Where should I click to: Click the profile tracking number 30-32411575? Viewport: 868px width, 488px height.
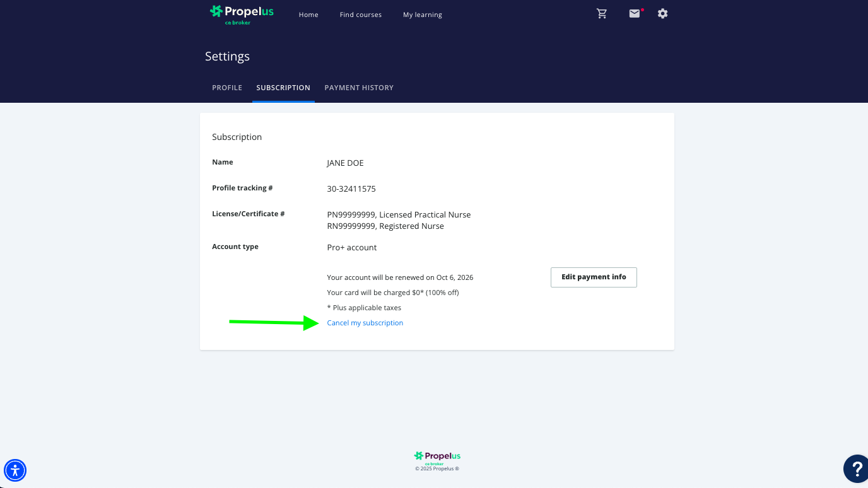(351, 189)
